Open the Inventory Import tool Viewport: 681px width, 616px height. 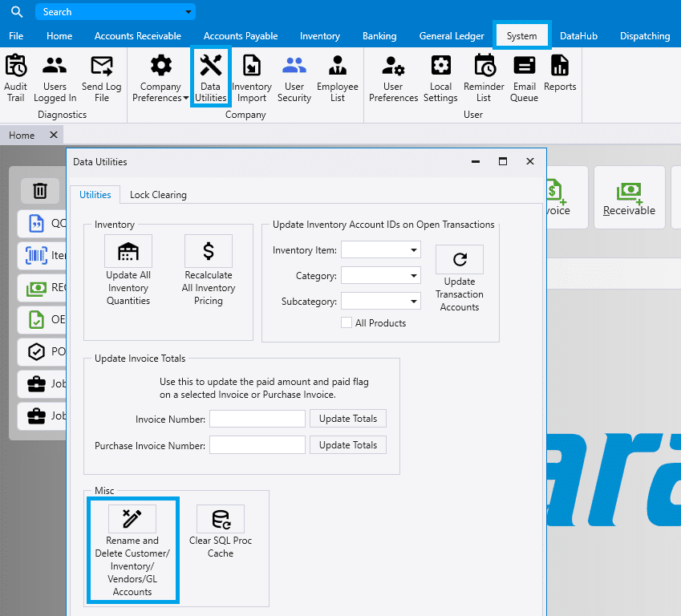(252, 78)
